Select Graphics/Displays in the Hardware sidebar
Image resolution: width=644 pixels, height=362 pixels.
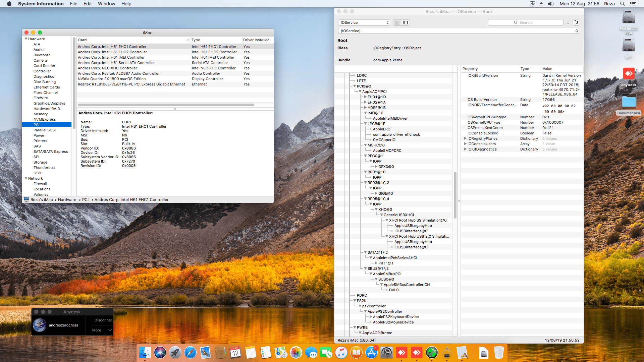[49, 103]
